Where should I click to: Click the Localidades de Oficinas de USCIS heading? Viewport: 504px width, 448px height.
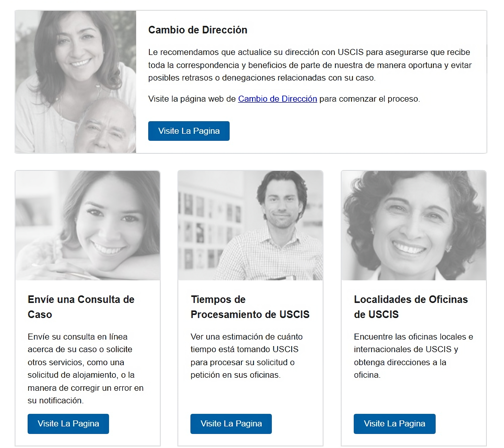411,307
